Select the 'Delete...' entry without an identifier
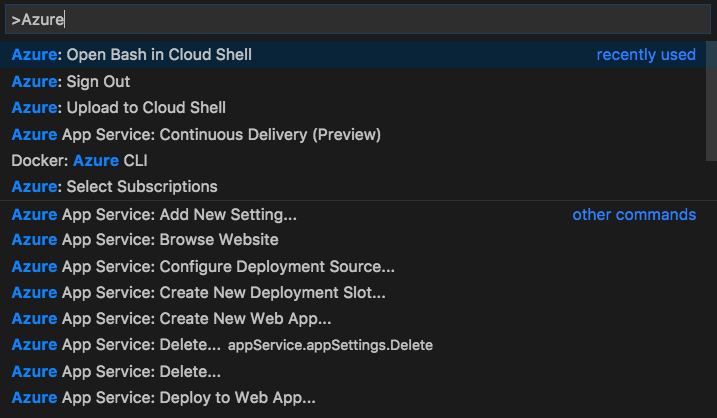This screenshot has height=418, width=717. coord(116,371)
